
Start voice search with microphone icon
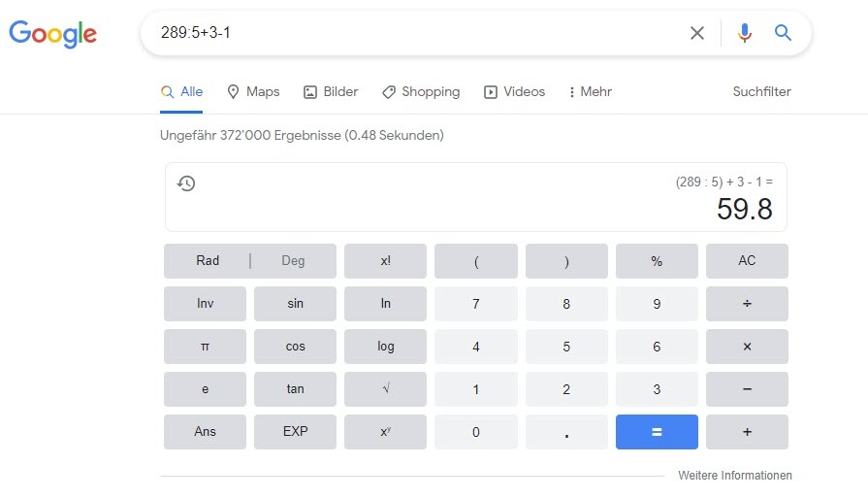click(745, 33)
